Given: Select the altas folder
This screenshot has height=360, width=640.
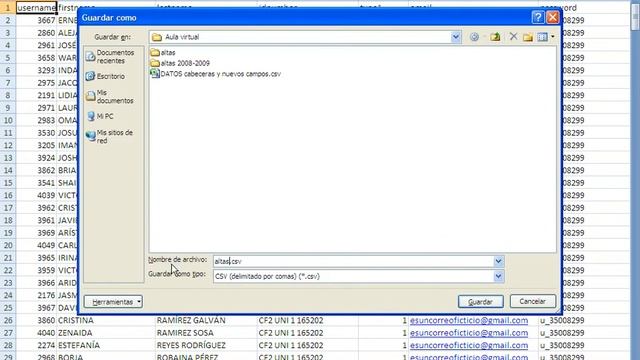Looking at the screenshot, I should click(x=163, y=53).
